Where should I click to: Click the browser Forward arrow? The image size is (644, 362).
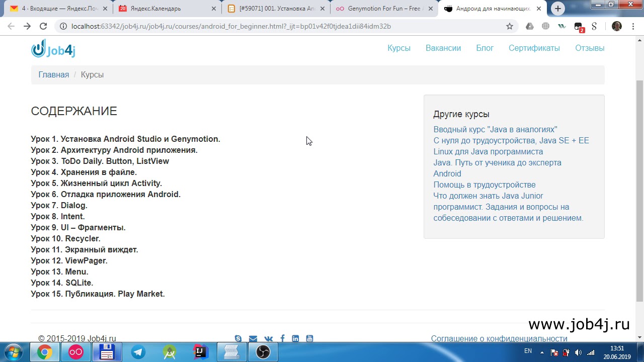27,26
